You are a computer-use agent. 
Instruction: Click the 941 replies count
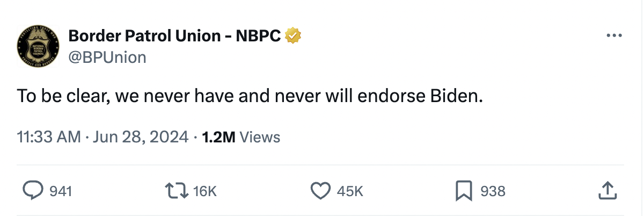click(61, 191)
